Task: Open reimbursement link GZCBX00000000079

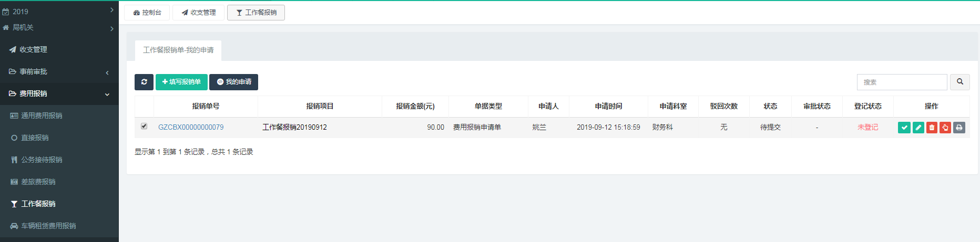Action: coord(191,127)
